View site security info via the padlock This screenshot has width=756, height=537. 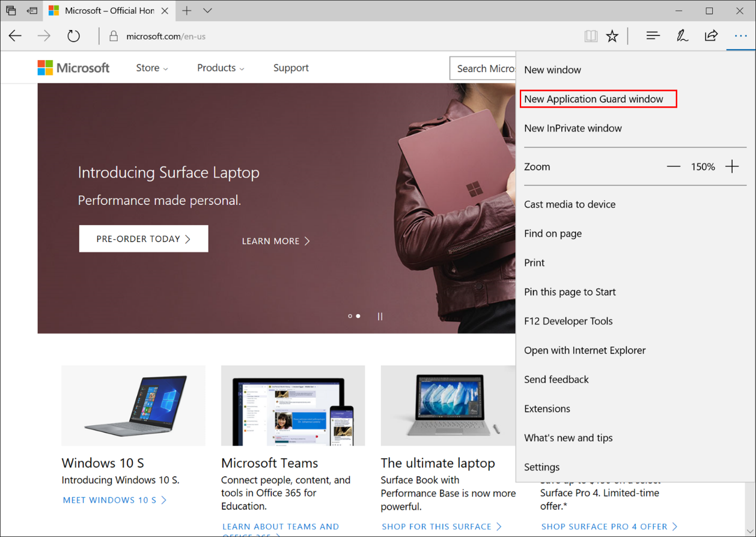click(x=113, y=36)
